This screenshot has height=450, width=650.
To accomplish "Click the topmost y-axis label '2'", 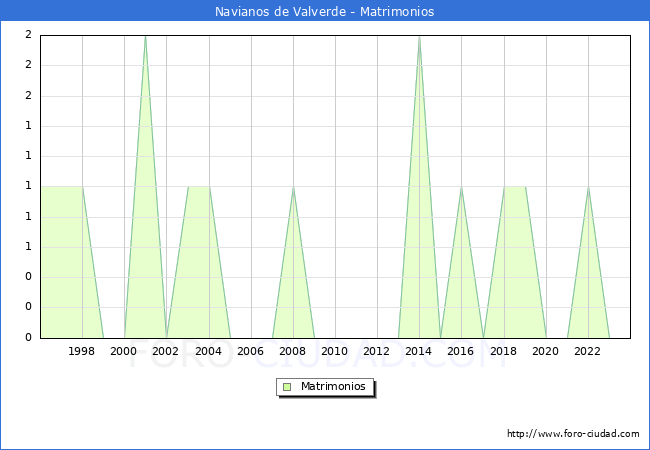I will [x=28, y=34].
